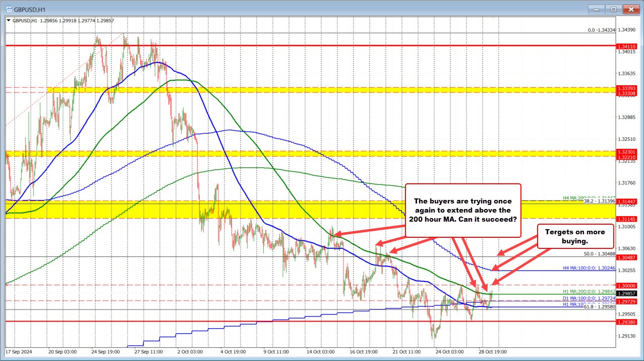This screenshot has width=644, height=361.
Task: Click the red 1.34110 resistance price tag
Action: (626, 46)
